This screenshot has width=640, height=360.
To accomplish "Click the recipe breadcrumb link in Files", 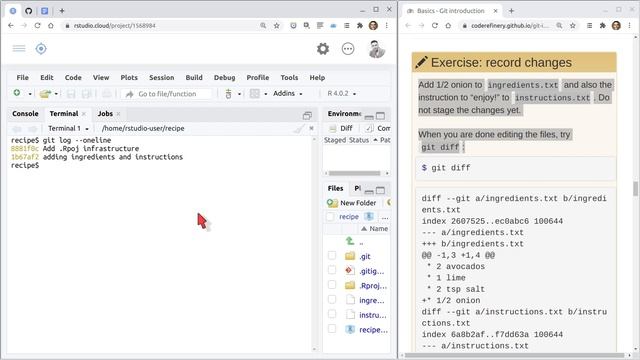I will (x=349, y=217).
